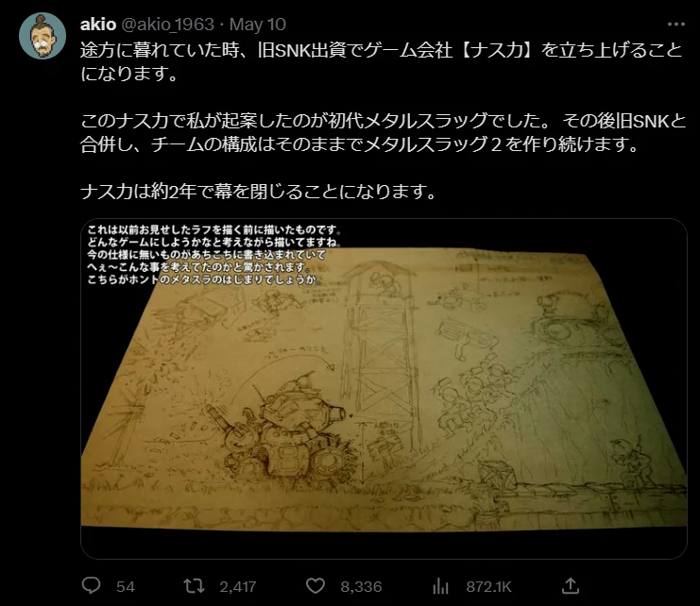Click the 872.1K views count
The width and height of the screenshot is (700, 606).
[x=488, y=586]
